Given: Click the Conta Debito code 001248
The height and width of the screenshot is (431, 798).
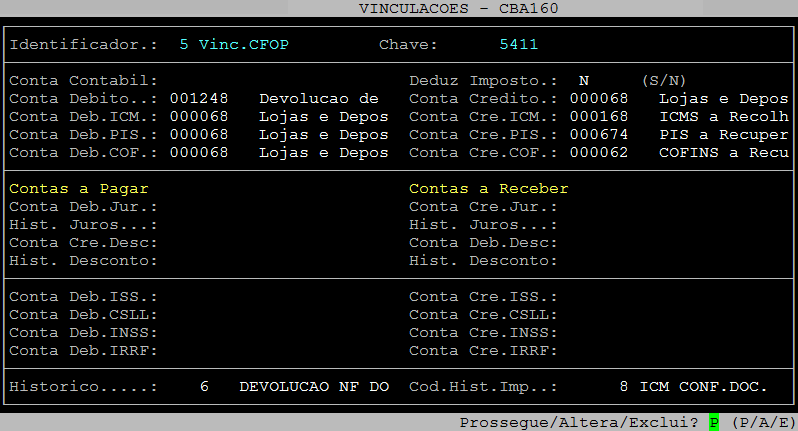Looking at the screenshot, I should coord(199,98).
